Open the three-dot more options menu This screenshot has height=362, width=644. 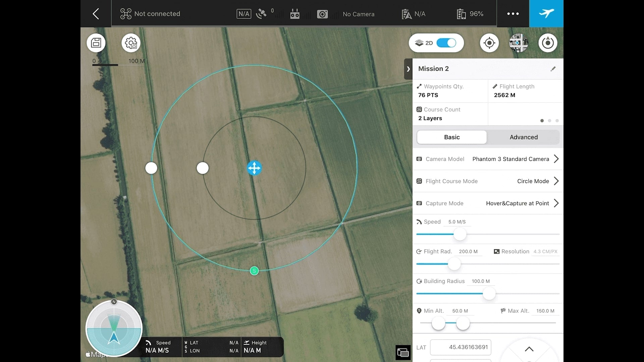coord(513,14)
